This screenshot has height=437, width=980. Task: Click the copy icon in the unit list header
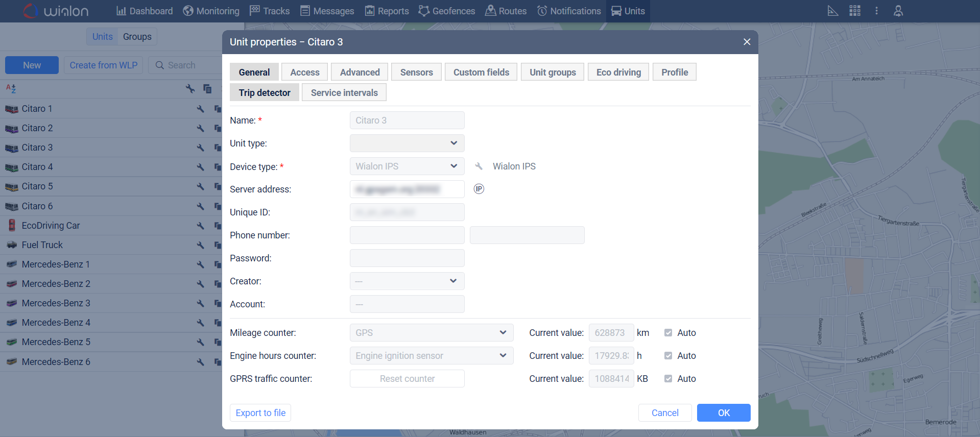[207, 89]
